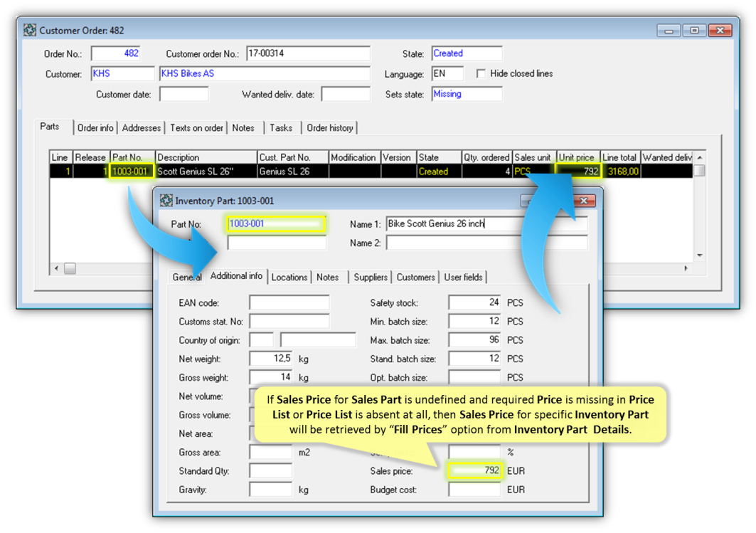The image size is (756, 533).
Task: Click the EAN code input field
Action: [x=289, y=303]
